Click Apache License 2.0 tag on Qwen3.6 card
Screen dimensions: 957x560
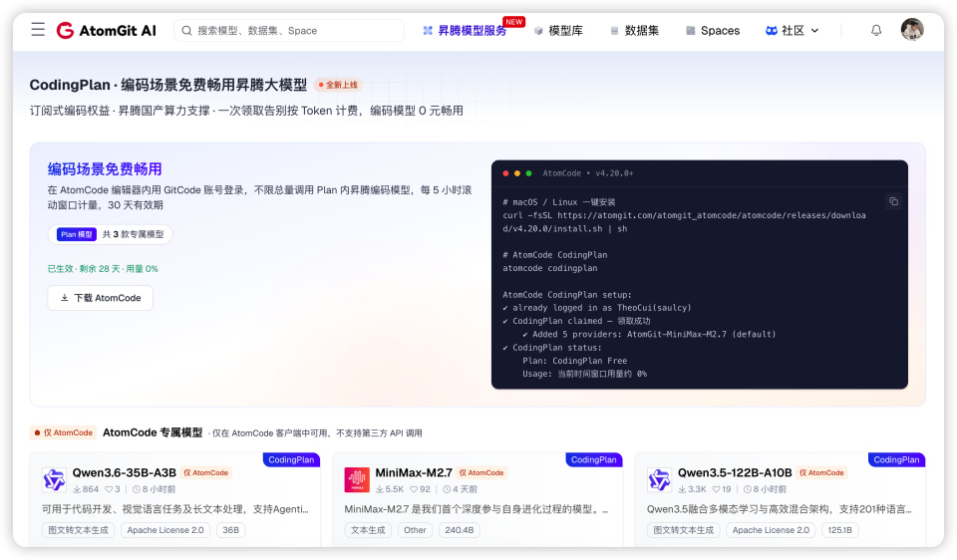[165, 530]
